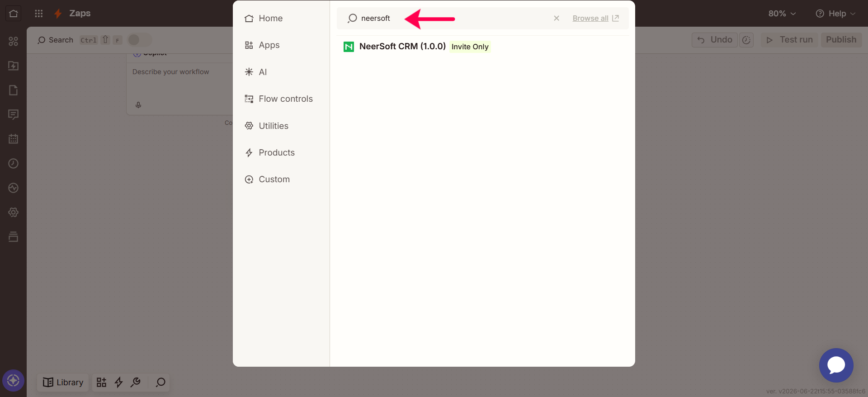Open the calendar icon in left sidebar
868x397 pixels.
14,139
